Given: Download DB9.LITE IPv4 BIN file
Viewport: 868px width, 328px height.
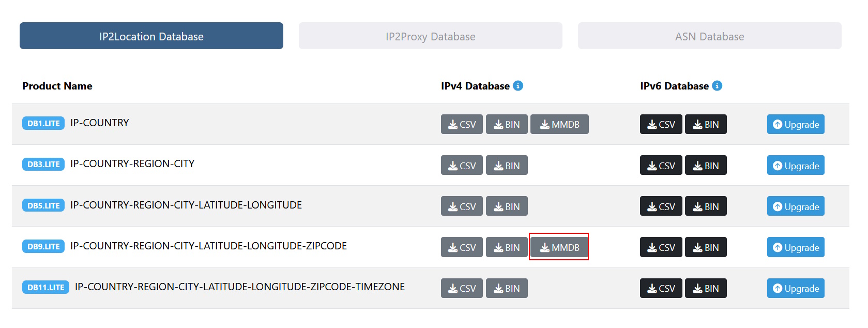Looking at the screenshot, I should pos(507,247).
